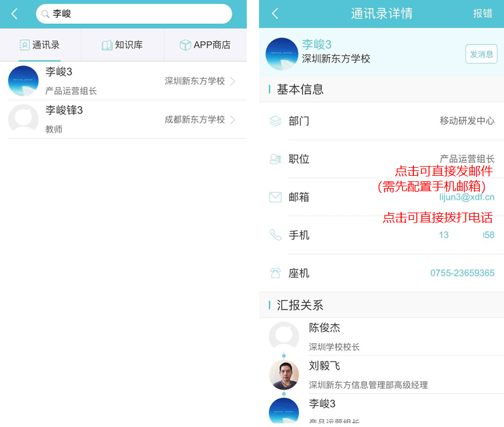This screenshot has width=504, height=427.
Task: Click the position person-card icon
Action: tap(275, 159)
